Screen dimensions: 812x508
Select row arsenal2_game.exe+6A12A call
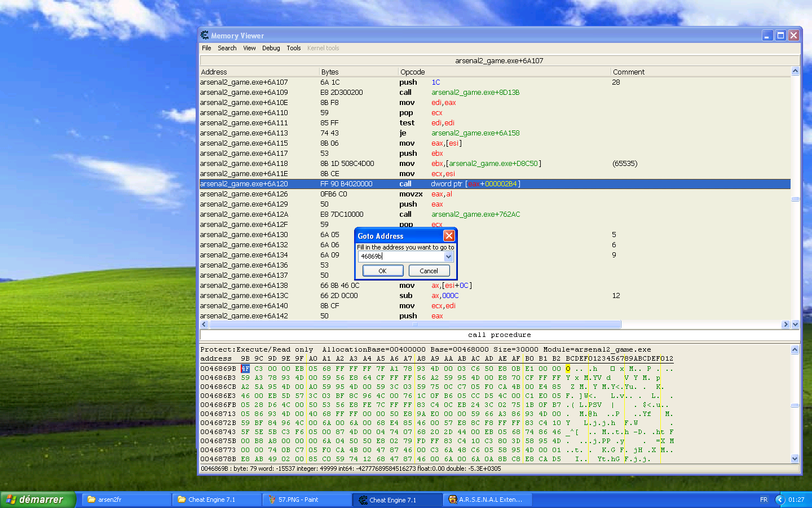[495, 214]
